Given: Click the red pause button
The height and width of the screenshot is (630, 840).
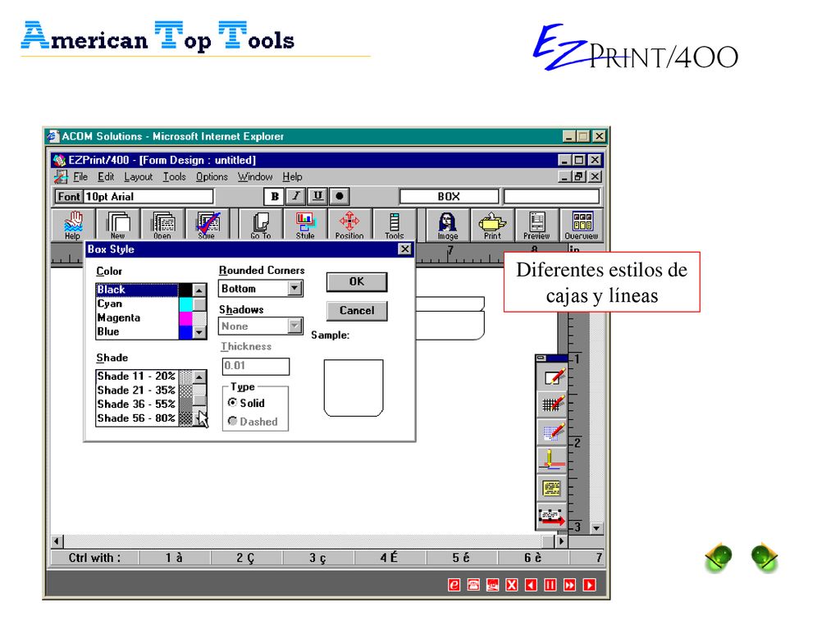Looking at the screenshot, I should 550,584.
